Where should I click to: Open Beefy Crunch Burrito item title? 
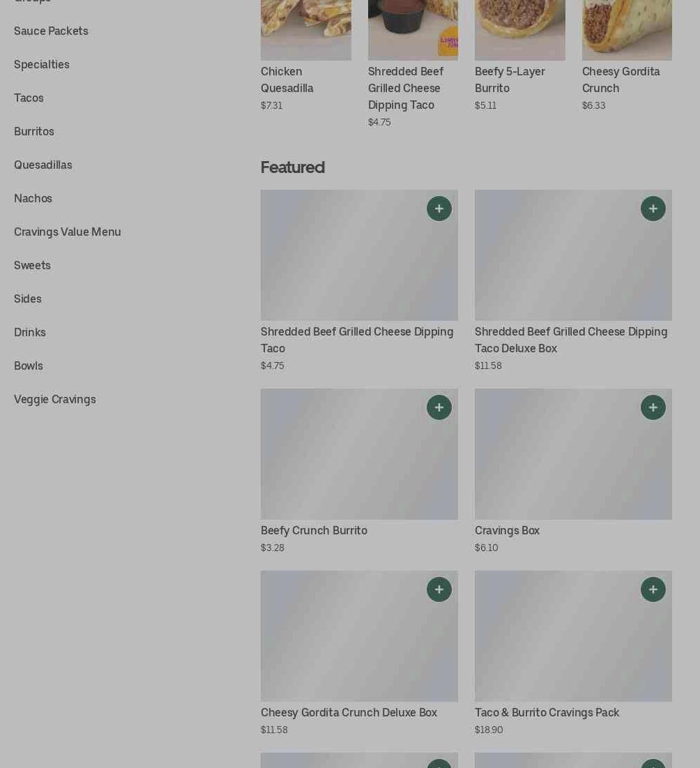(314, 530)
